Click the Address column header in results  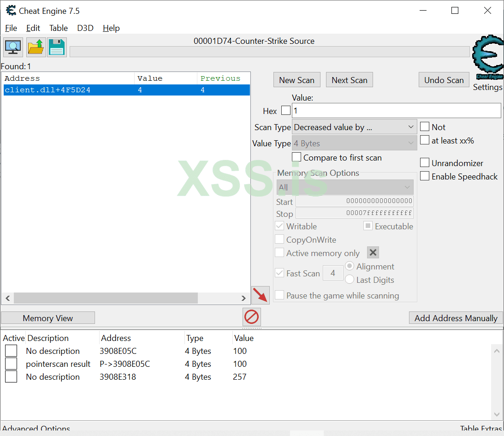(x=68, y=78)
